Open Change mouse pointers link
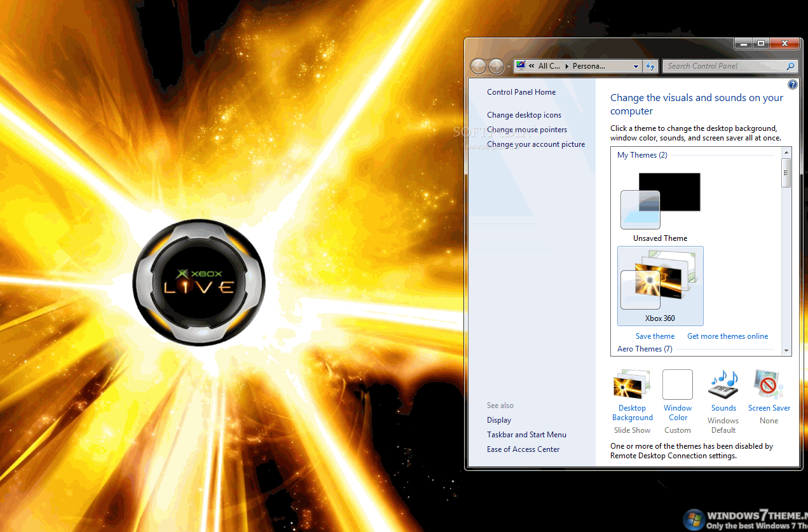808x532 pixels. coord(527,130)
